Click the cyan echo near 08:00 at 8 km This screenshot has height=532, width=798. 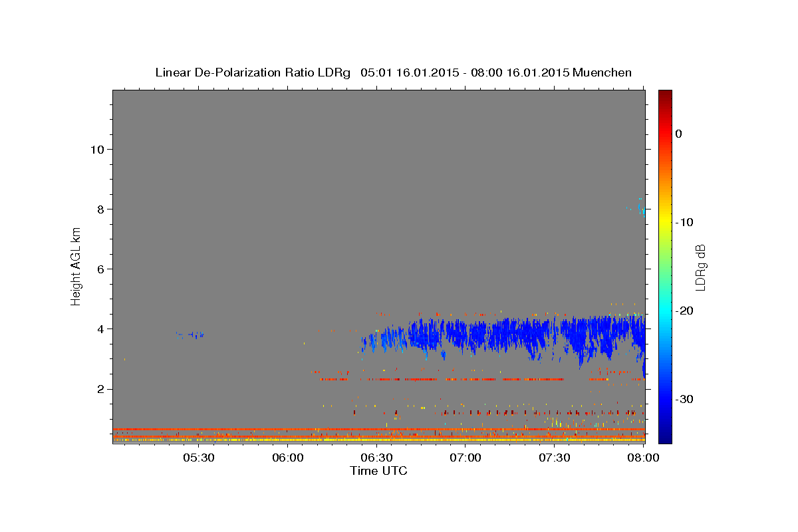pyautogui.click(x=640, y=208)
